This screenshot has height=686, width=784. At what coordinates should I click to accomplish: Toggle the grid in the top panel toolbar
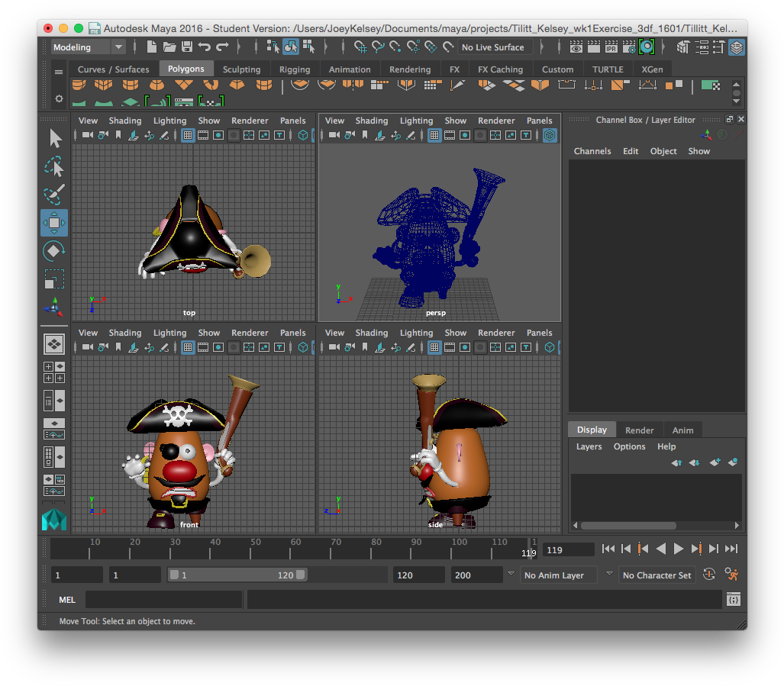[188, 135]
